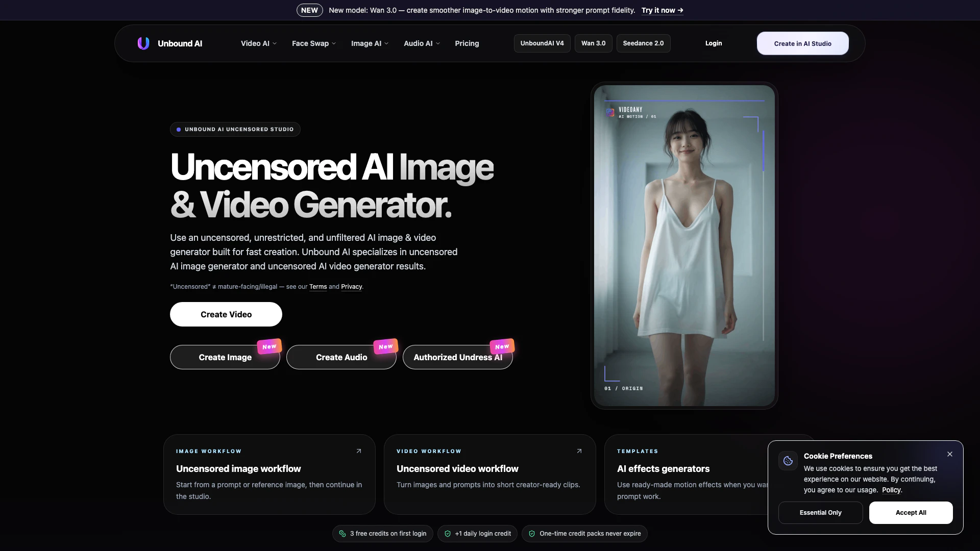Click the Unbound AI logo icon
This screenshot has width=980, height=551.
(x=143, y=43)
